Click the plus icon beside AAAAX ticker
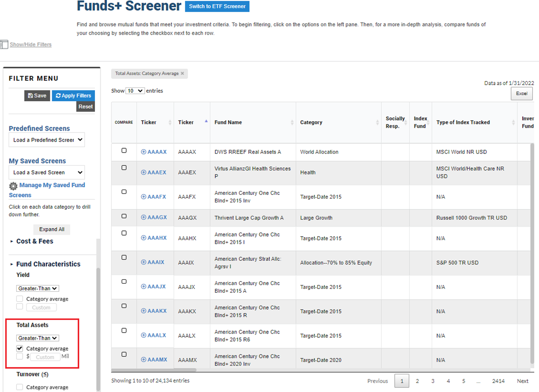Viewport: 539px width, 392px height. click(144, 152)
